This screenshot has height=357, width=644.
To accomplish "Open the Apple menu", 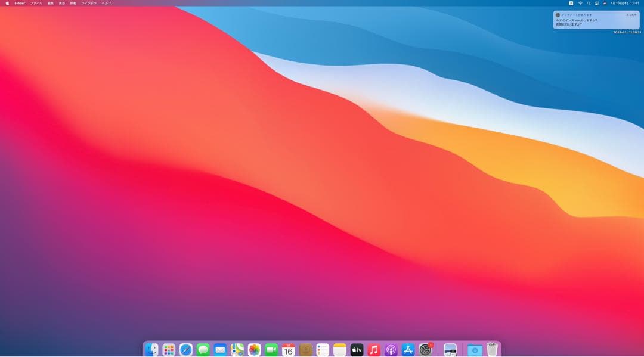I will point(7,3).
